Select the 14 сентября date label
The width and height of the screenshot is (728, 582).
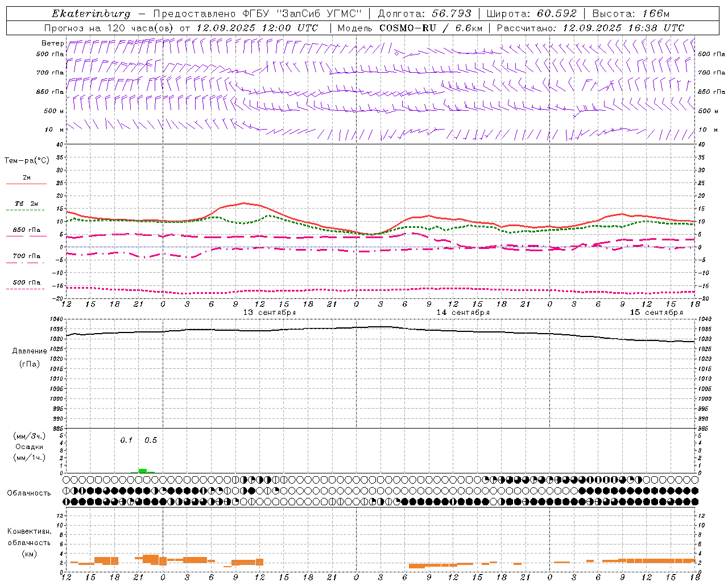(x=463, y=313)
